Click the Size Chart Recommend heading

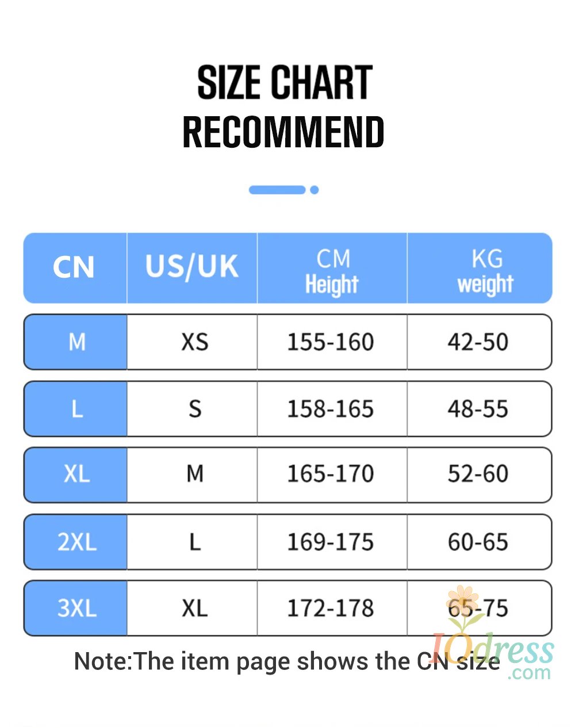(x=284, y=106)
